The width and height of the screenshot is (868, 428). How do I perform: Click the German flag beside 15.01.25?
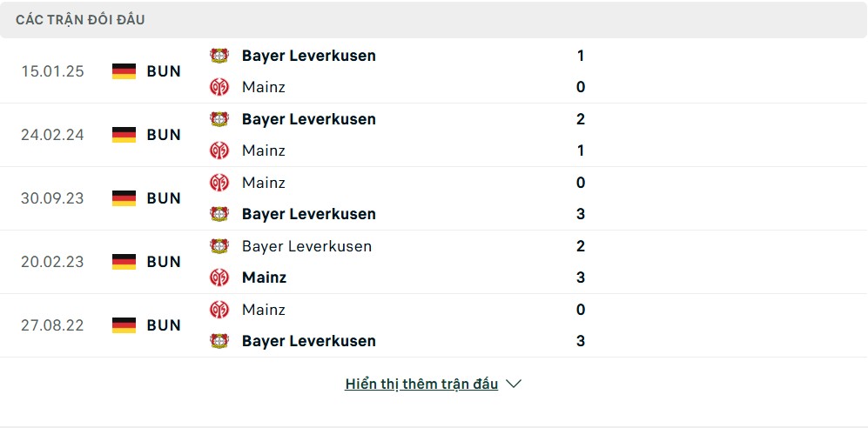[x=124, y=71]
